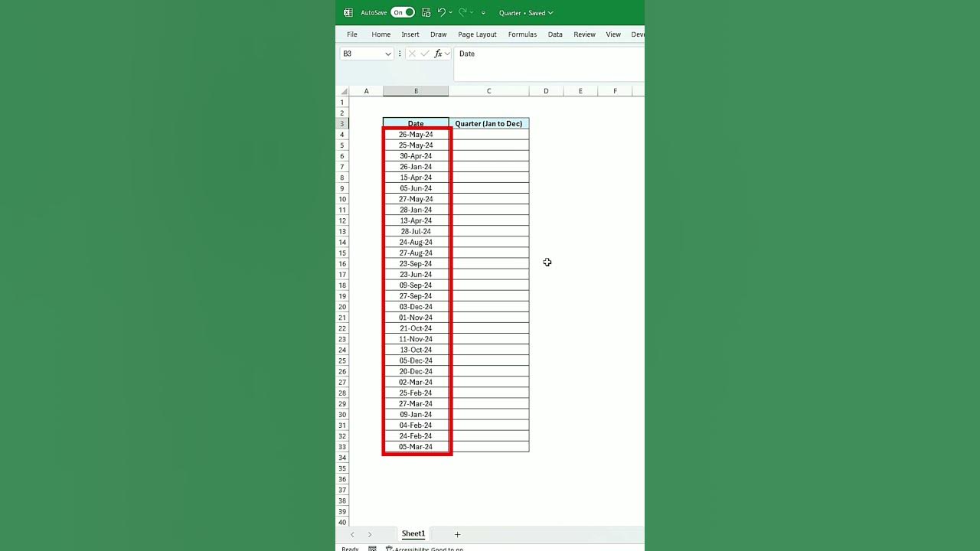The height and width of the screenshot is (551, 980).
Task: Switch to the Draw ribbon tab
Action: coord(439,34)
